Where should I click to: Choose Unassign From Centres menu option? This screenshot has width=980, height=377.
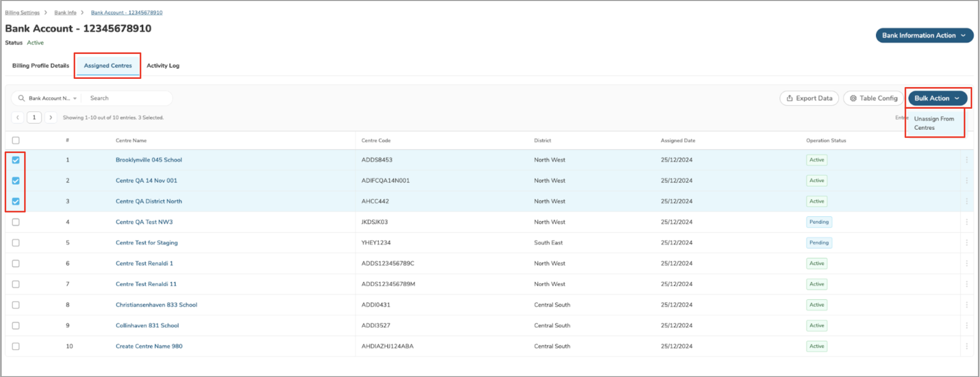[933, 123]
